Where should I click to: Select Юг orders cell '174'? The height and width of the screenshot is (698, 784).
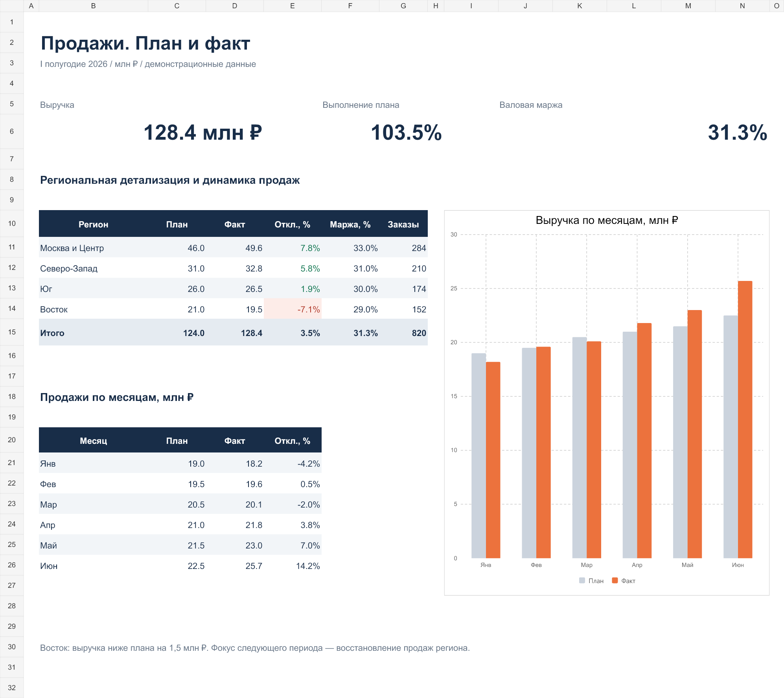click(x=403, y=289)
